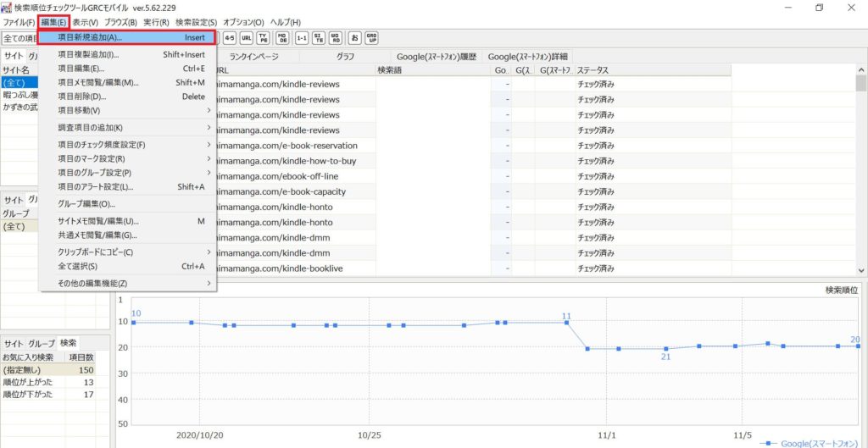This screenshot has height=448, width=868.
Task: Select サイトメモ閲覧/編集(U) menu entry
Action: pos(127,221)
